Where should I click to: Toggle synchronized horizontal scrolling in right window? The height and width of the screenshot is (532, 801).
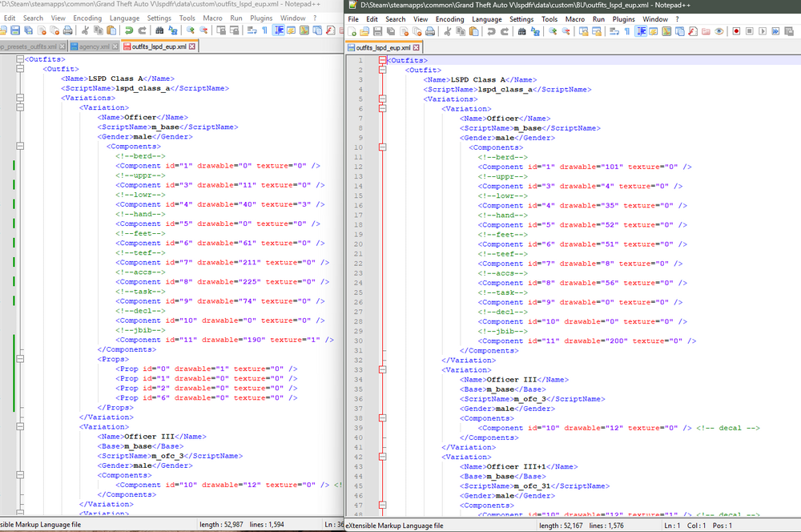[x=597, y=32]
